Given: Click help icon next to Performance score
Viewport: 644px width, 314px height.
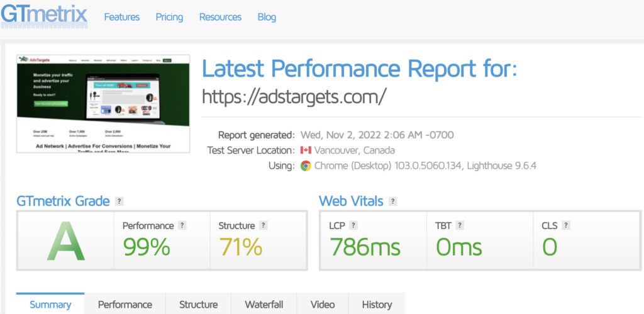Looking at the screenshot, I should tap(182, 225).
